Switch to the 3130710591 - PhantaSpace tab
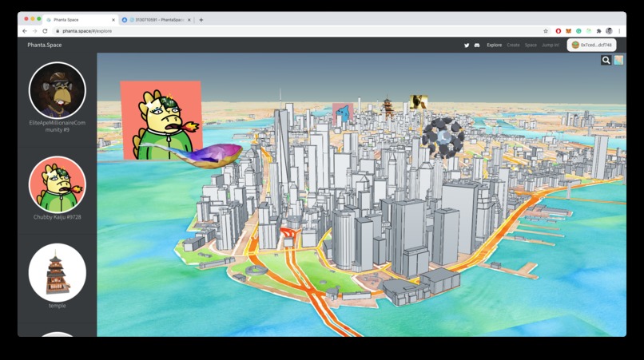Image resolution: width=644 pixels, height=360 pixels. pos(156,20)
